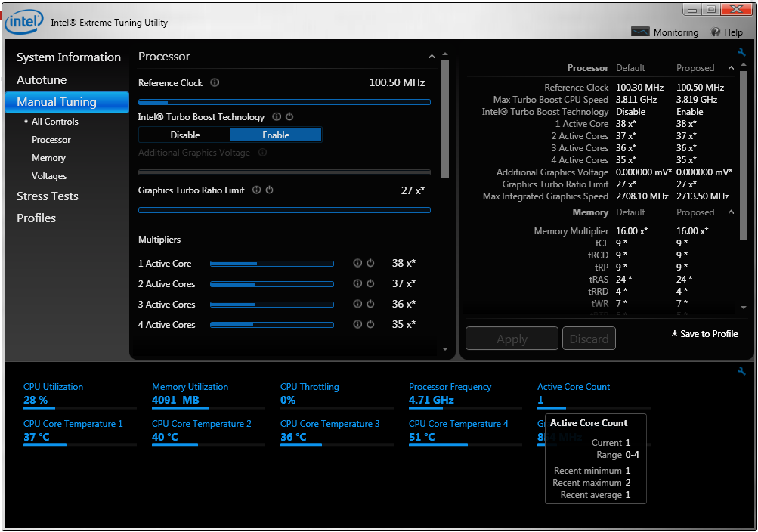Click the Graphics Turbo Ratio Limit info icon
This screenshot has width=758, height=532.
(257, 190)
